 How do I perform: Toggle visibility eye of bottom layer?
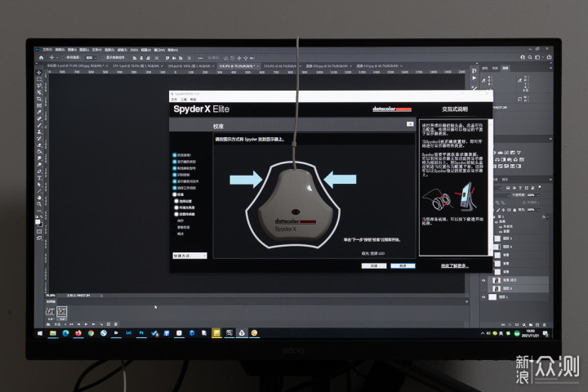pos(483,297)
